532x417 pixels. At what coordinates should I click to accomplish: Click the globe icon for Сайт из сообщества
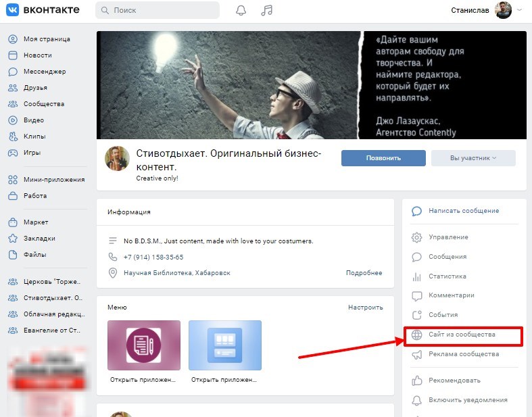tap(416, 335)
